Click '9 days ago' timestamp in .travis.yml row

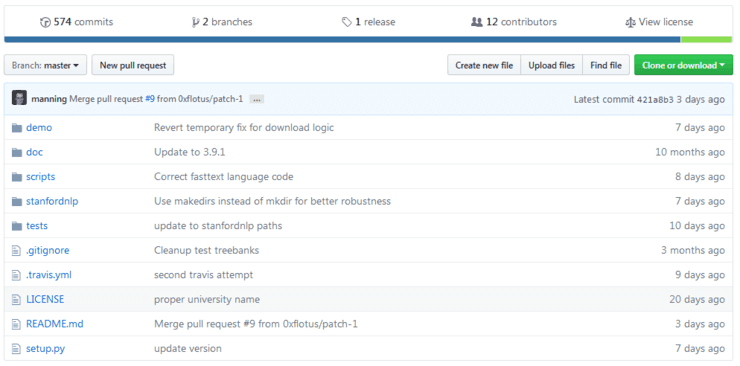[700, 275]
